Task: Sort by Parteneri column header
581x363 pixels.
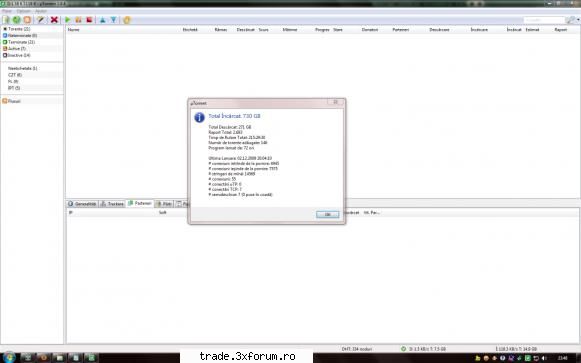Action: point(401,29)
